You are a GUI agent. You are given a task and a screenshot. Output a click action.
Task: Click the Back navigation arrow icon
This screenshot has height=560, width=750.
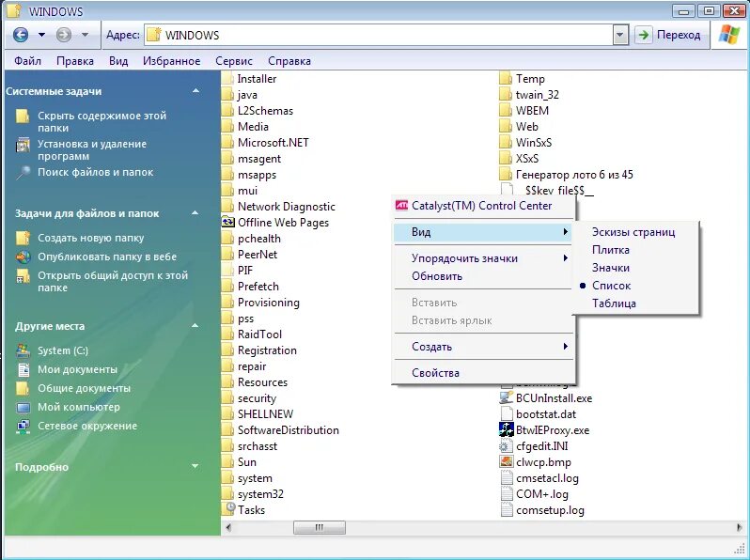[21, 35]
